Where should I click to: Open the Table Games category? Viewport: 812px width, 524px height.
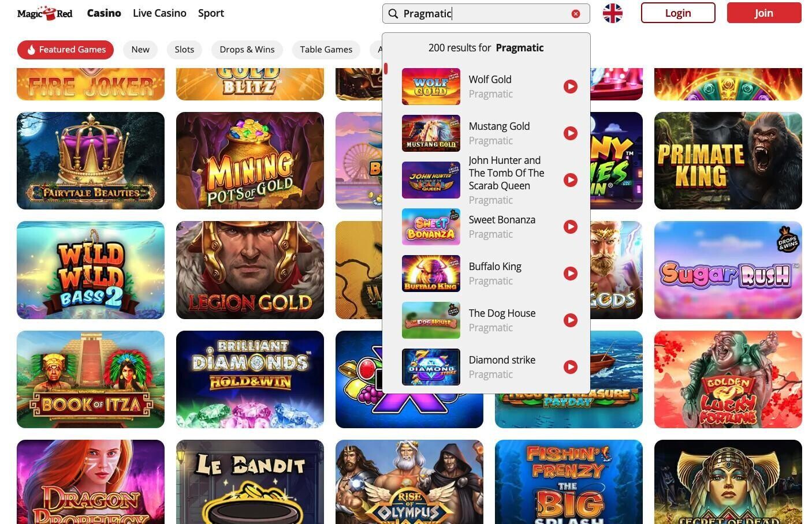[326, 50]
